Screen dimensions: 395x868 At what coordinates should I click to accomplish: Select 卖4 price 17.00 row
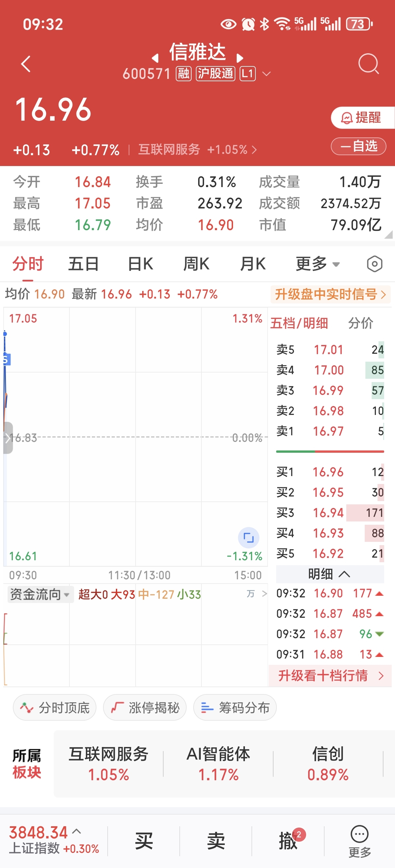(330, 370)
